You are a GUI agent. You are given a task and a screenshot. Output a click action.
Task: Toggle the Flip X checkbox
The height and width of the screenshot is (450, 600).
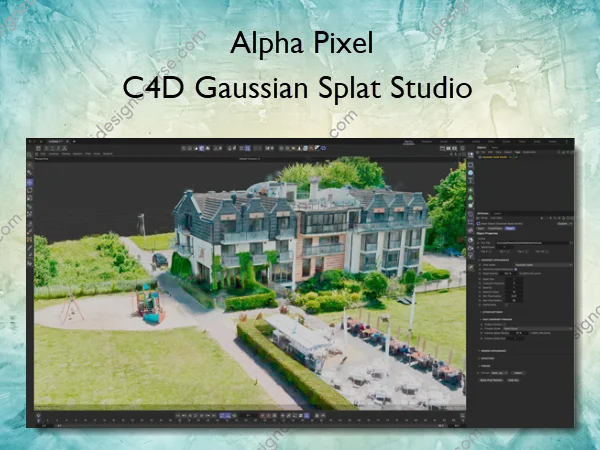491,251
